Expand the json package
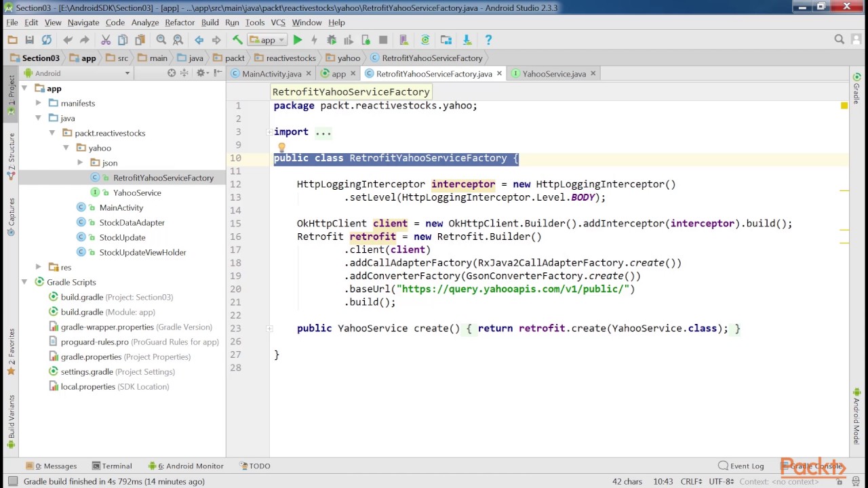The image size is (868, 488). [80, 163]
